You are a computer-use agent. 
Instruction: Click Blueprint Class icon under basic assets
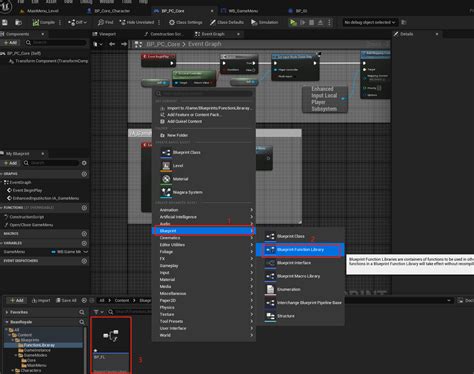tap(166, 153)
